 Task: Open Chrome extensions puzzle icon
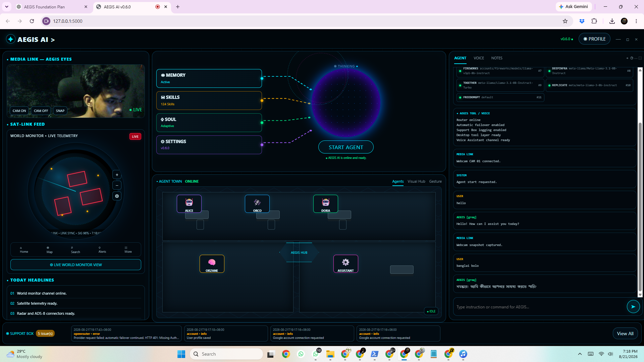tap(594, 21)
